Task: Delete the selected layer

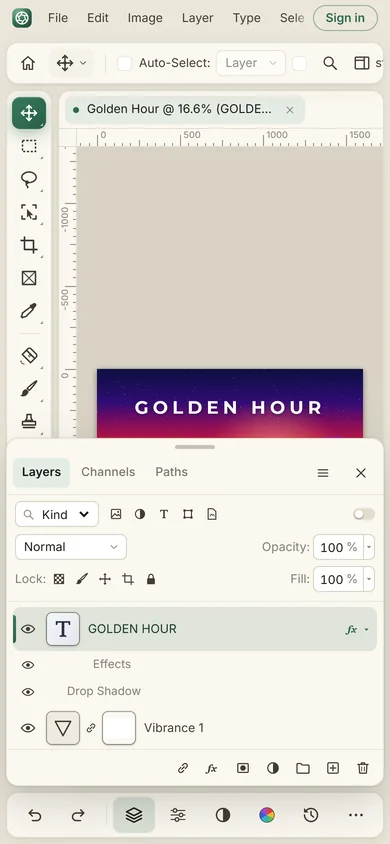Action: (363, 768)
